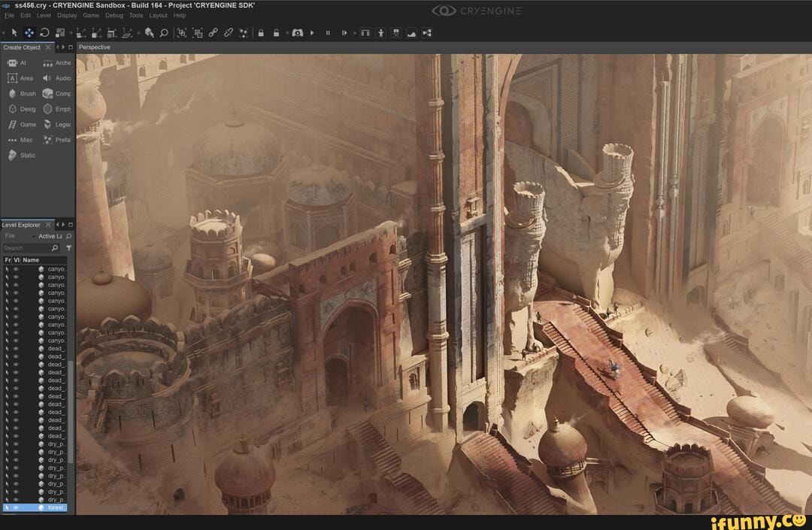Activate the Move tool in toolbar

29,32
